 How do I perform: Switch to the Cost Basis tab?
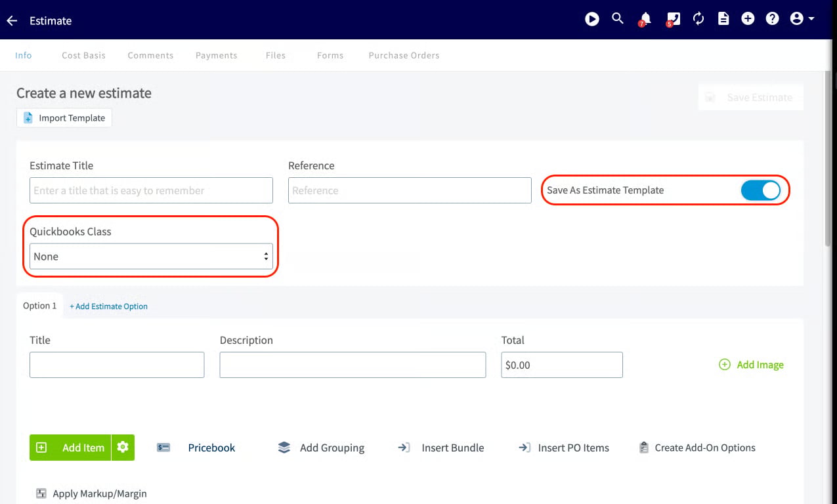[x=84, y=56]
